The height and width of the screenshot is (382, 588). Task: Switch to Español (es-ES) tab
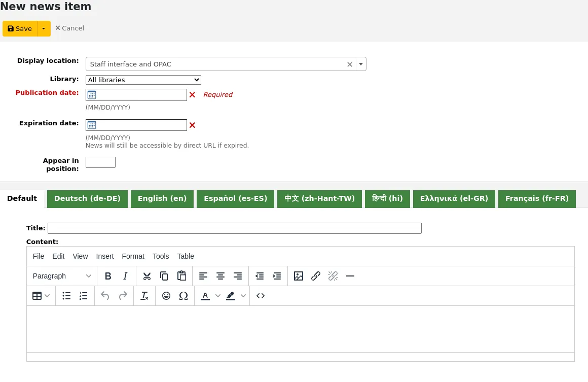pos(236,199)
